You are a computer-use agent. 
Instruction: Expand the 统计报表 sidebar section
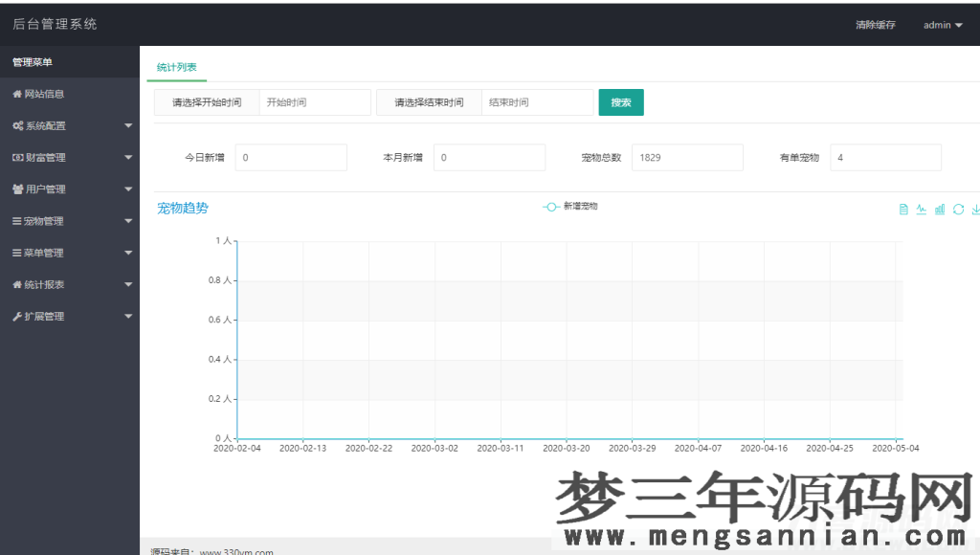pos(57,284)
